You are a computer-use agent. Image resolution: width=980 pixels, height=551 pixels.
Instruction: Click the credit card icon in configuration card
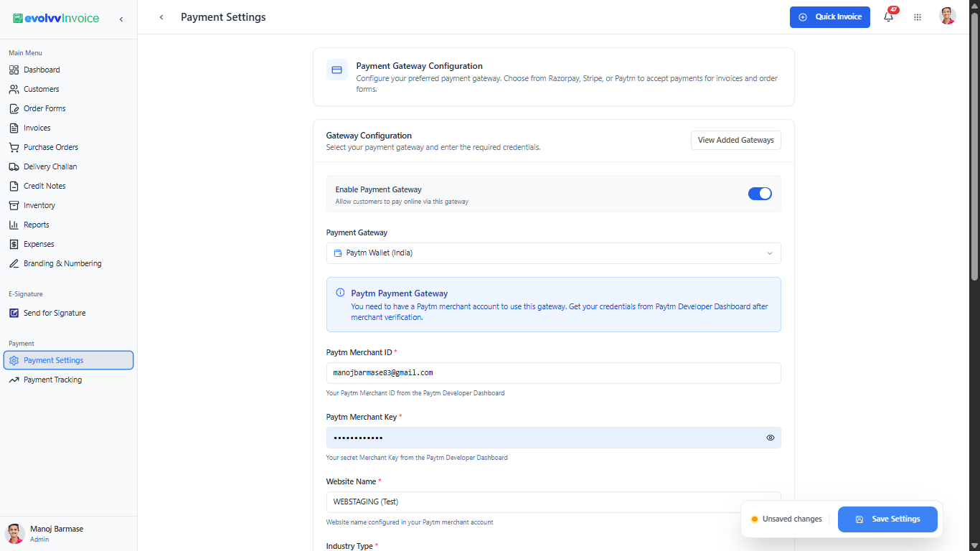pos(337,70)
